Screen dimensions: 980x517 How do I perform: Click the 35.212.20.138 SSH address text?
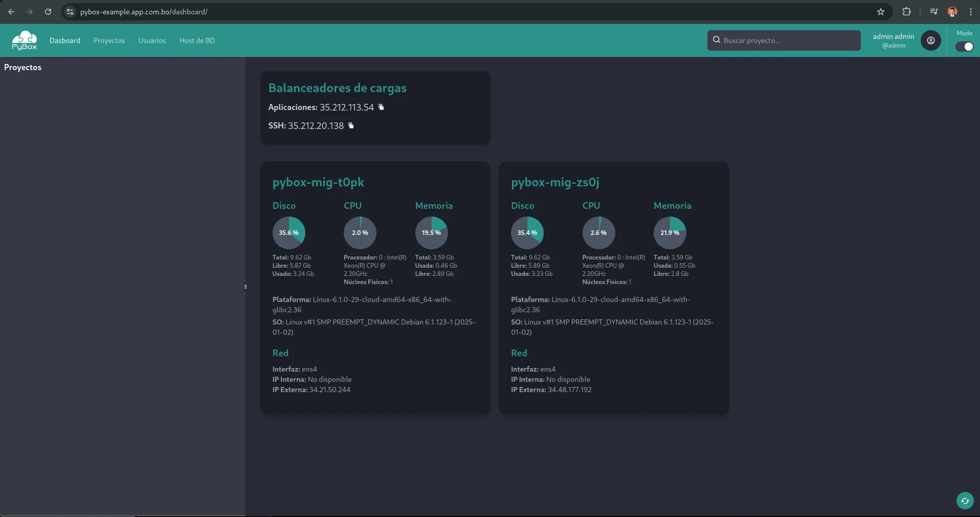point(316,125)
